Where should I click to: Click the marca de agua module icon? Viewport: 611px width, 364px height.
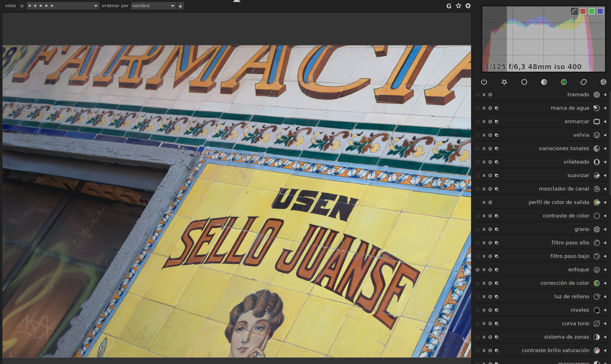click(597, 108)
